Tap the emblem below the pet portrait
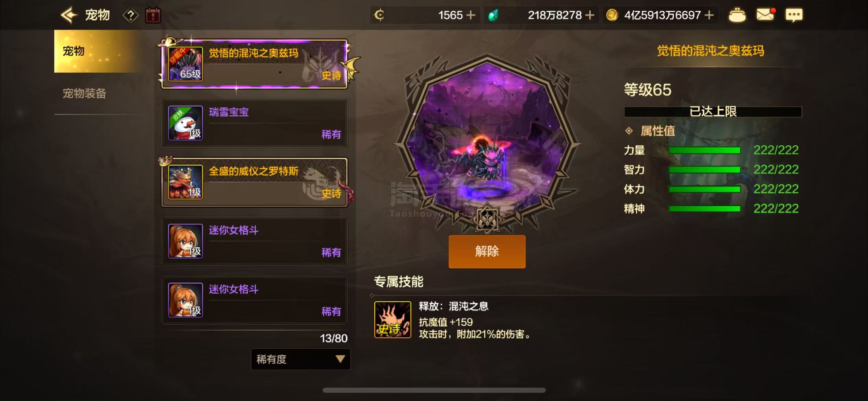The width and height of the screenshot is (868, 401). pos(487,219)
